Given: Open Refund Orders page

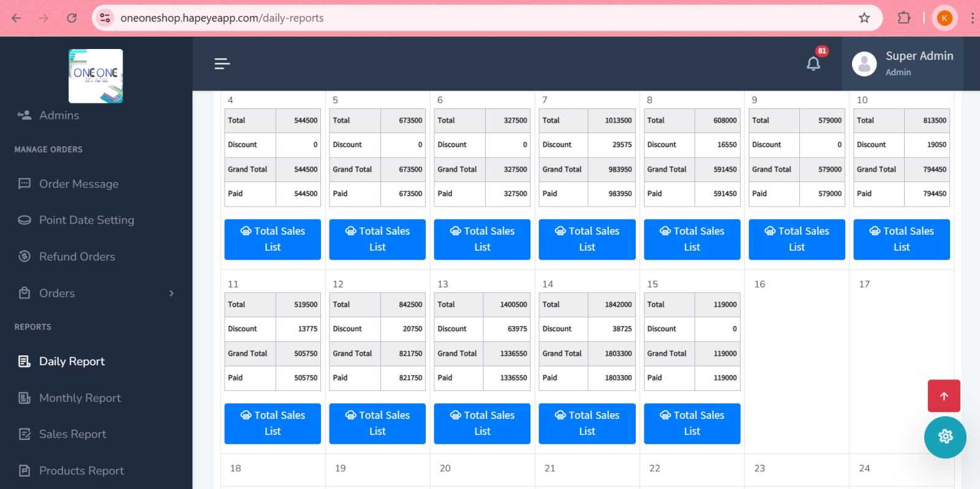Looking at the screenshot, I should coord(77,257).
